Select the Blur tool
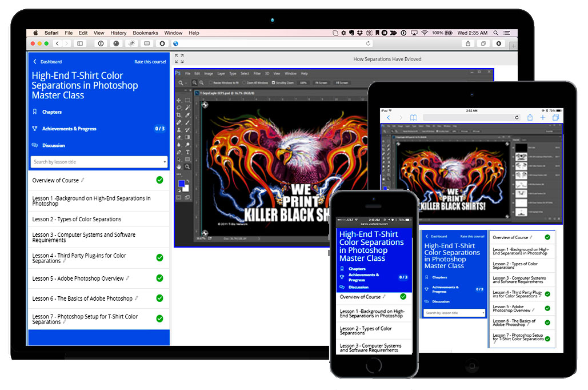The image size is (588, 390). pyautogui.click(x=179, y=145)
